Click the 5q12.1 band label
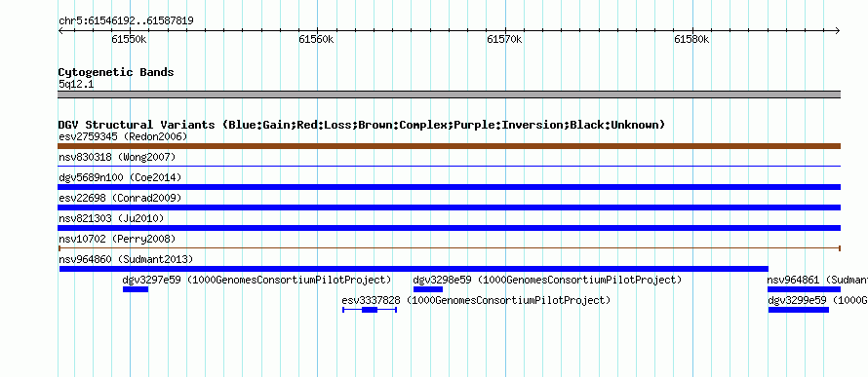The height and width of the screenshot is (377, 868). (x=76, y=84)
